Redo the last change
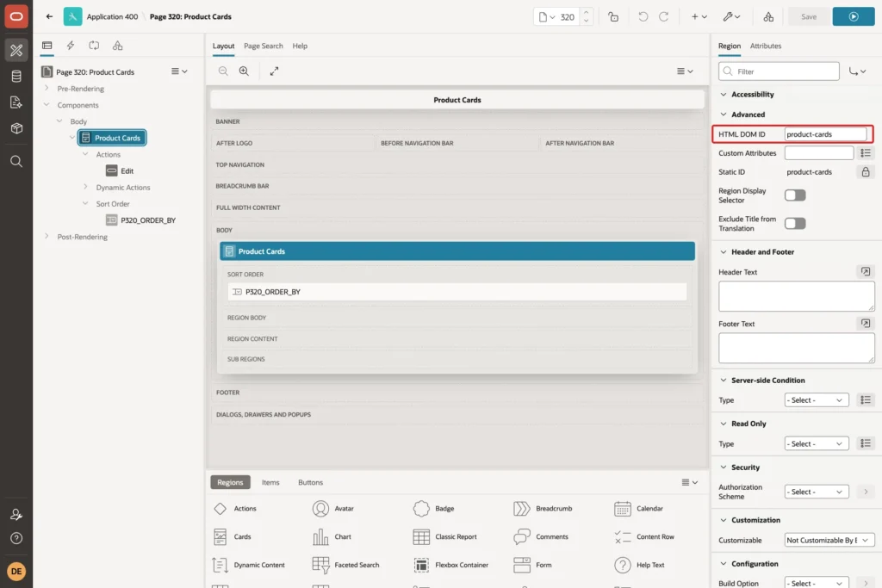The width and height of the screenshot is (882, 588). [664, 17]
